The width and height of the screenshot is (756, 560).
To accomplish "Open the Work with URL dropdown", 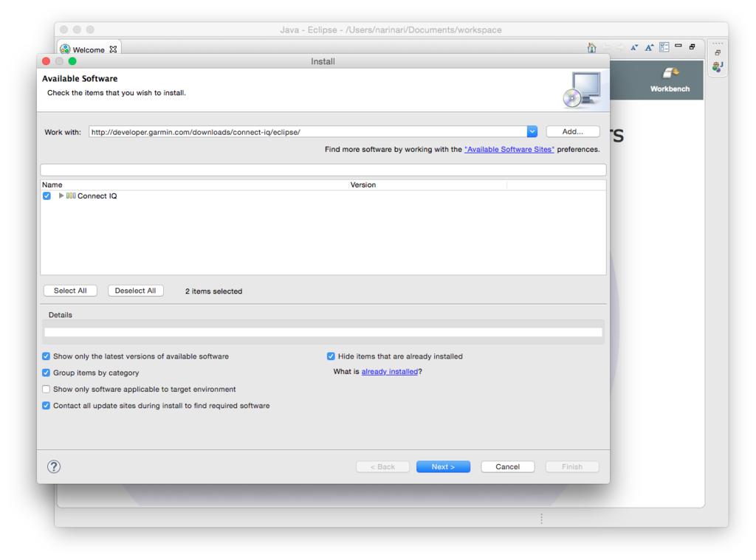I will click(532, 131).
